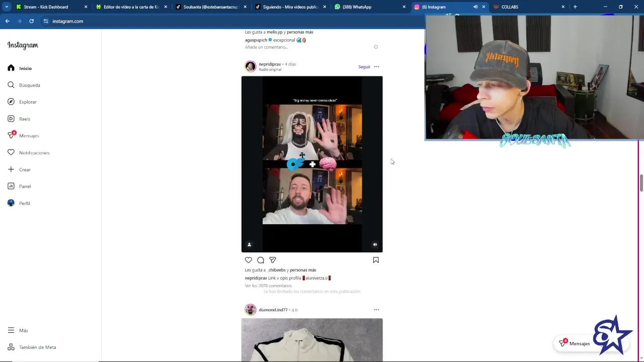Switch to Soulsanta TikTok tab

click(210, 7)
